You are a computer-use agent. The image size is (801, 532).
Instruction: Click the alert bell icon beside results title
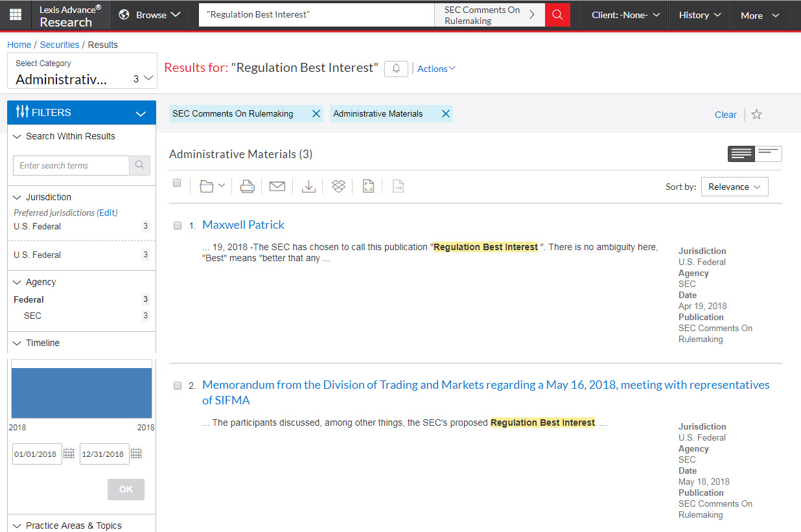click(396, 68)
